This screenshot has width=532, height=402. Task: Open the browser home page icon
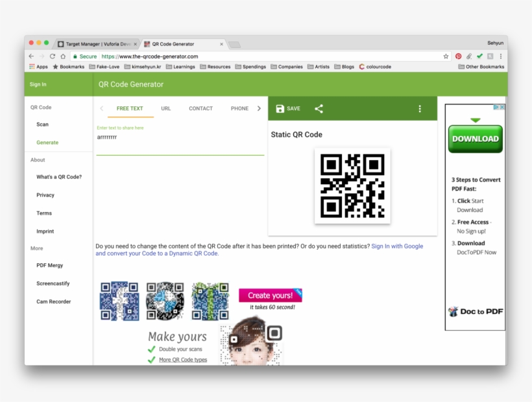click(x=63, y=56)
